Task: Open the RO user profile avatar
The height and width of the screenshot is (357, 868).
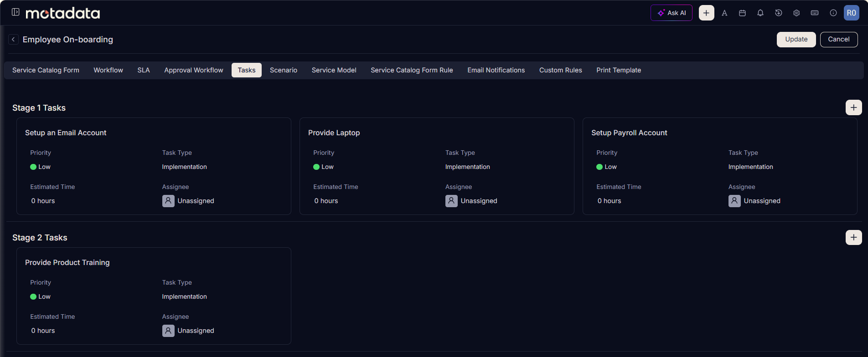Action: tap(852, 13)
